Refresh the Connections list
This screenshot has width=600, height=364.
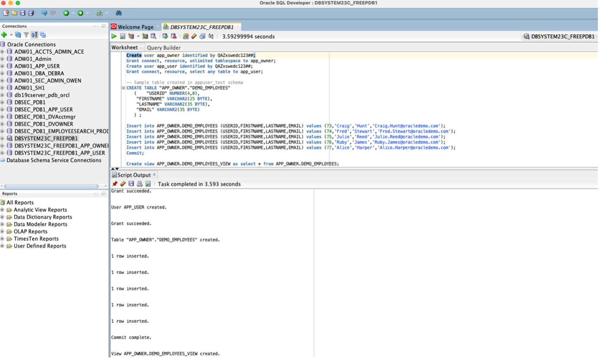[18, 35]
